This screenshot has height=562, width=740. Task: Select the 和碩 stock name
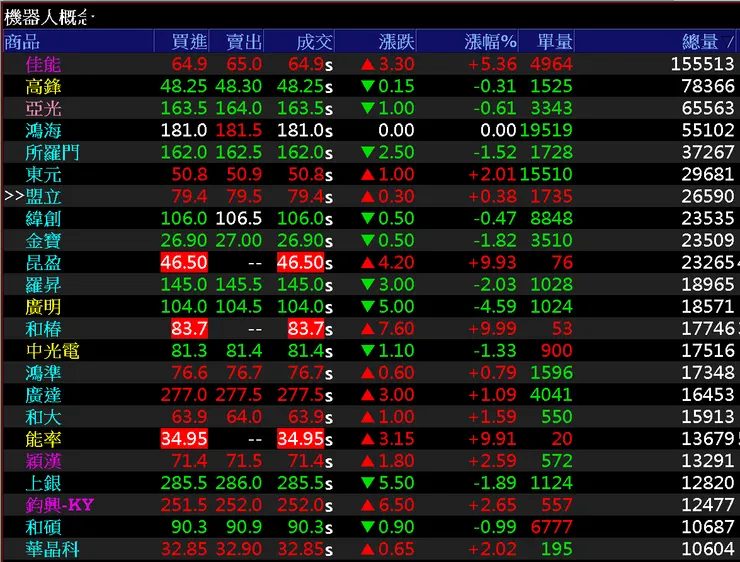(x=43, y=527)
